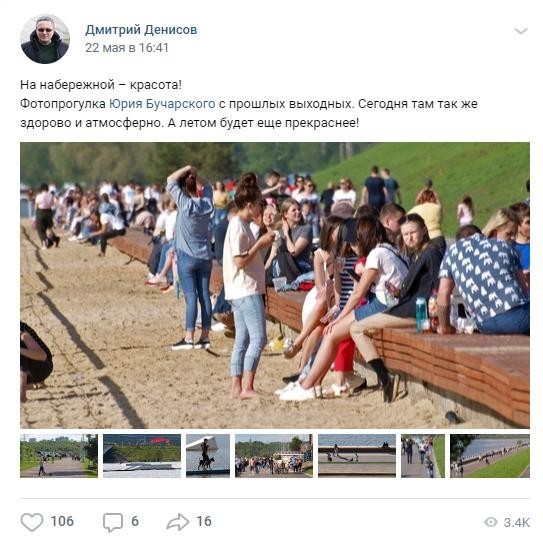The image size is (543, 539).
Task: Expand the post options chevron menu
Action: [x=521, y=31]
